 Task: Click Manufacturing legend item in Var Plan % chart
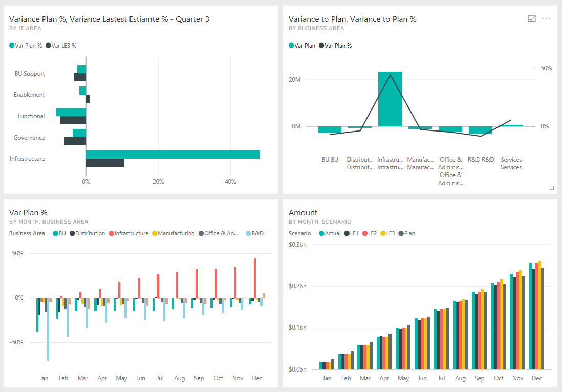click(174, 233)
